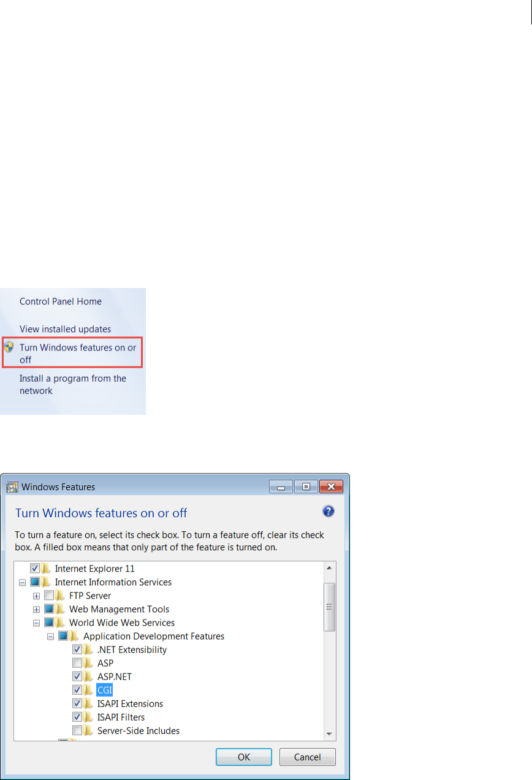Expand Web Management Tools tree node
The width and height of the screenshot is (532, 780).
[x=37, y=609]
